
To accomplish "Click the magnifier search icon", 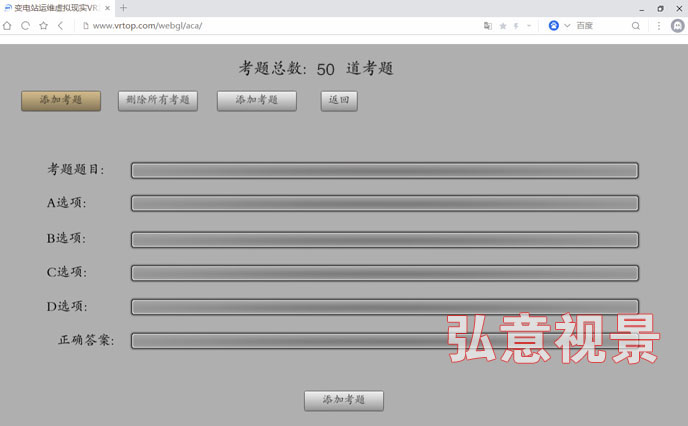I will pos(636,26).
